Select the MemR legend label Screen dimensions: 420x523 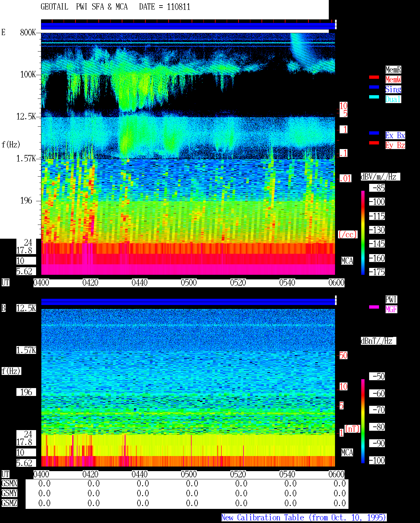pos(393,70)
